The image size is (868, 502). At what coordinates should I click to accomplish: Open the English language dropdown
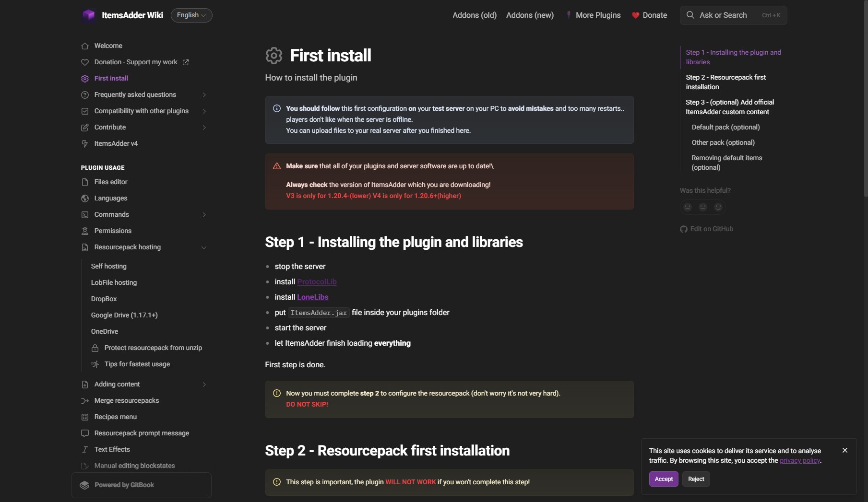point(191,15)
